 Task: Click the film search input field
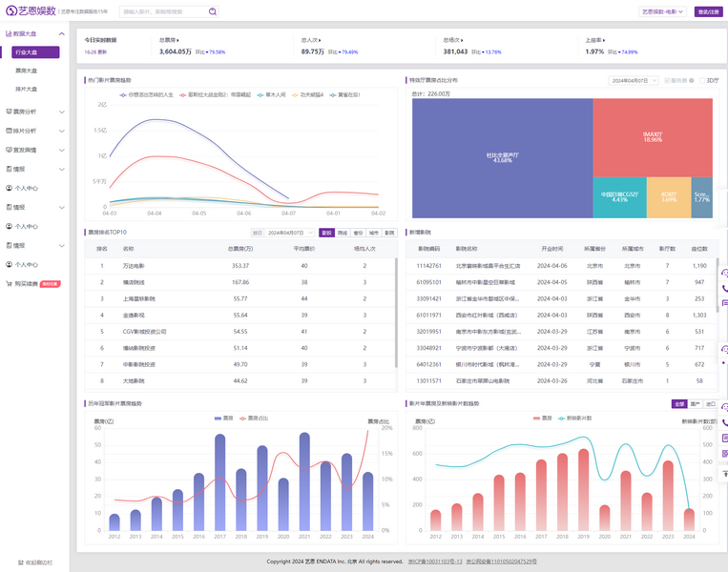pos(160,12)
